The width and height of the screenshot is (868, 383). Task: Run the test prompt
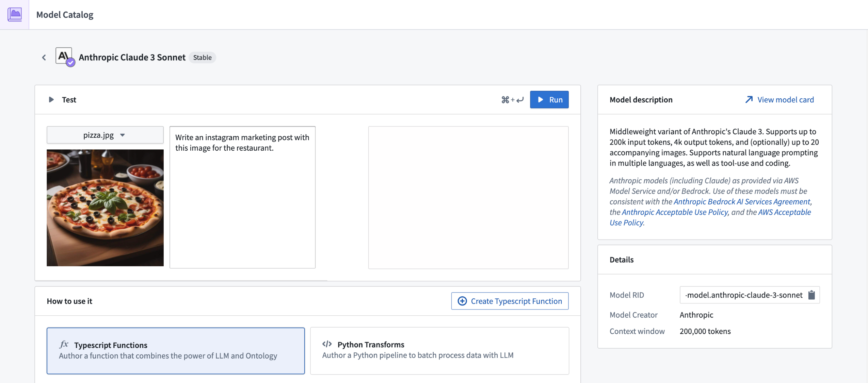click(549, 100)
